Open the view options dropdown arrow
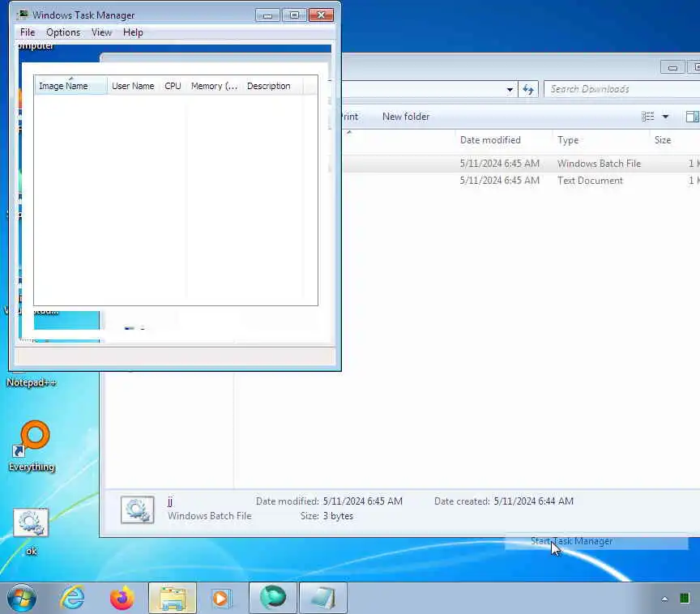700x614 pixels. (665, 117)
